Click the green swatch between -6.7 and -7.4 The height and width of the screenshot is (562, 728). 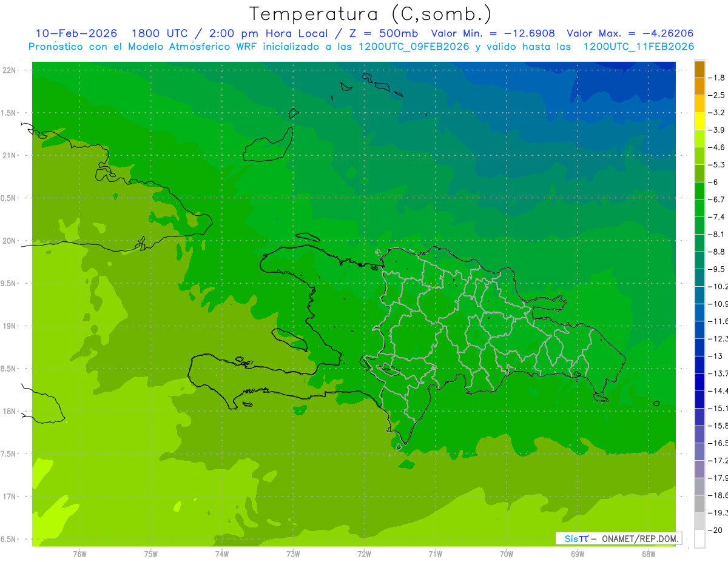(699, 208)
